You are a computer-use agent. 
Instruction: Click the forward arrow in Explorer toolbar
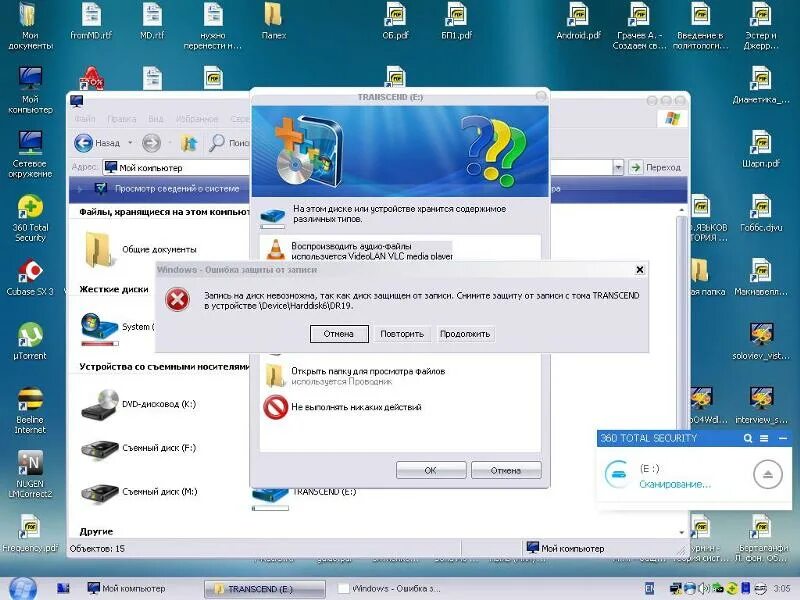click(152, 143)
